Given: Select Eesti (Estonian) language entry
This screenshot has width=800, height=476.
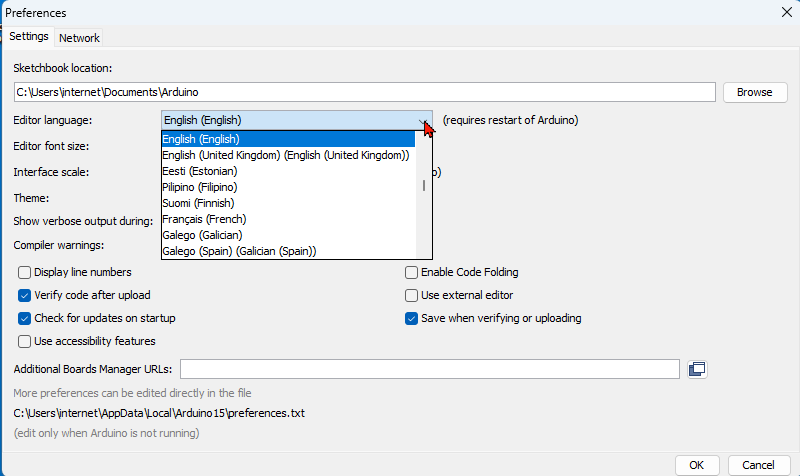Looking at the screenshot, I should pos(199,171).
